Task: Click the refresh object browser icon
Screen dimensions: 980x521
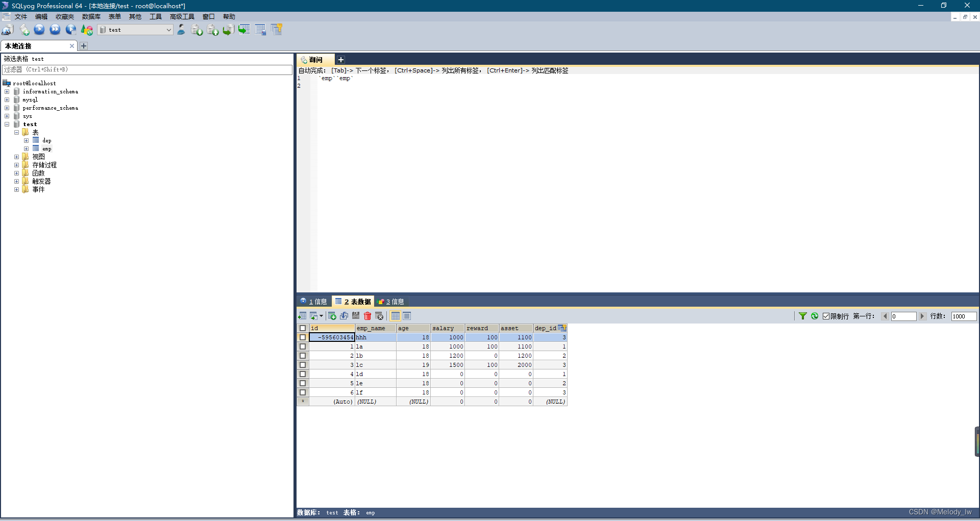Action: coord(87,30)
